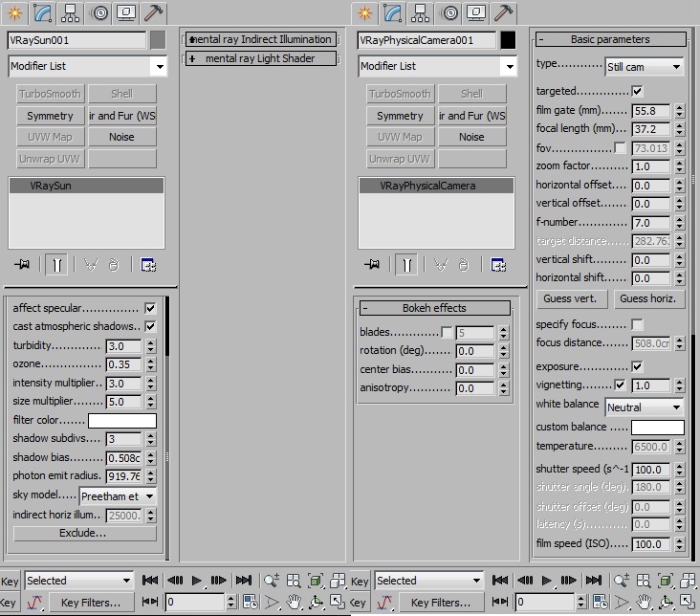The height and width of the screenshot is (616, 700).
Task: Open left Key Filters... button
Action: [91, 603]
